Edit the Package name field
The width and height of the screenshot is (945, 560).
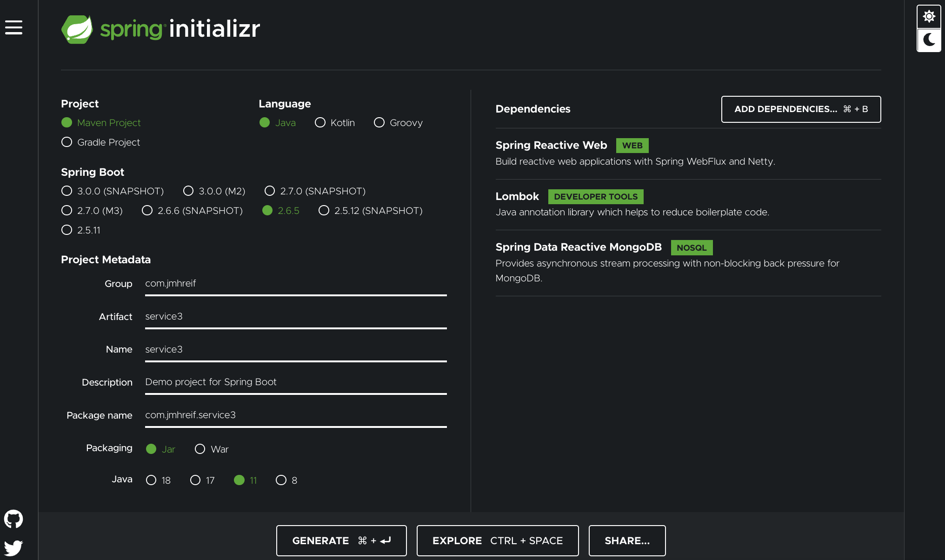coord(296,415)
